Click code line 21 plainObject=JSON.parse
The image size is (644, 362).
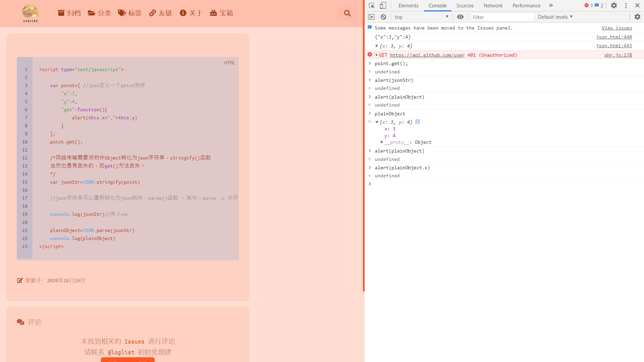[x=92, y=230]
